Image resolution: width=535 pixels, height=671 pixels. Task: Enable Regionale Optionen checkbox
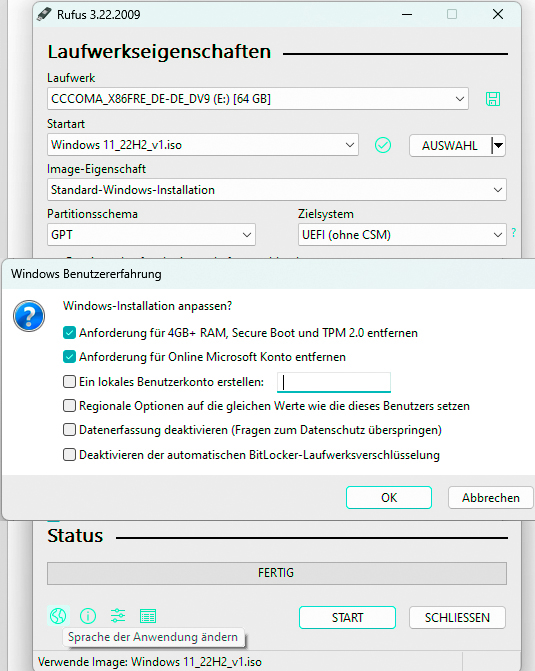pyautogui.click(x=69, y=405)
